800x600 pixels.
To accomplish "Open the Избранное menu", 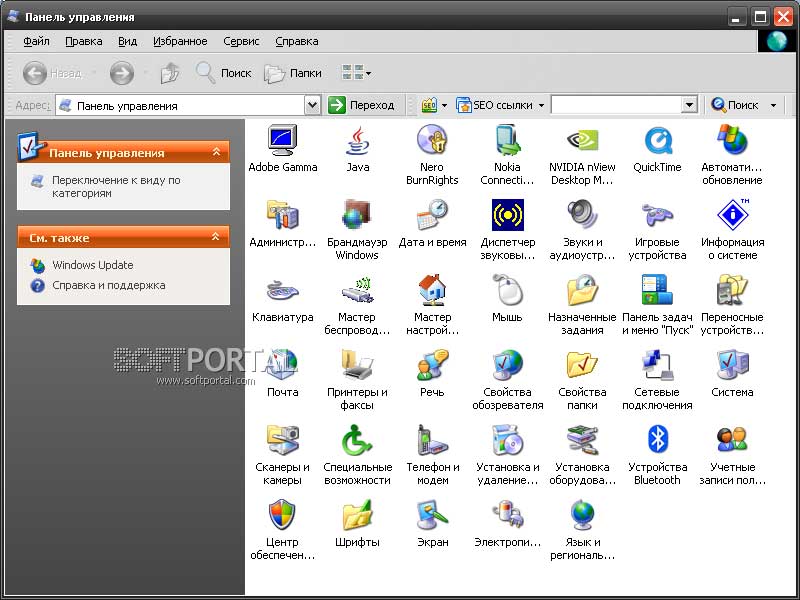I will pyautogui.click(x=180, y=41).
